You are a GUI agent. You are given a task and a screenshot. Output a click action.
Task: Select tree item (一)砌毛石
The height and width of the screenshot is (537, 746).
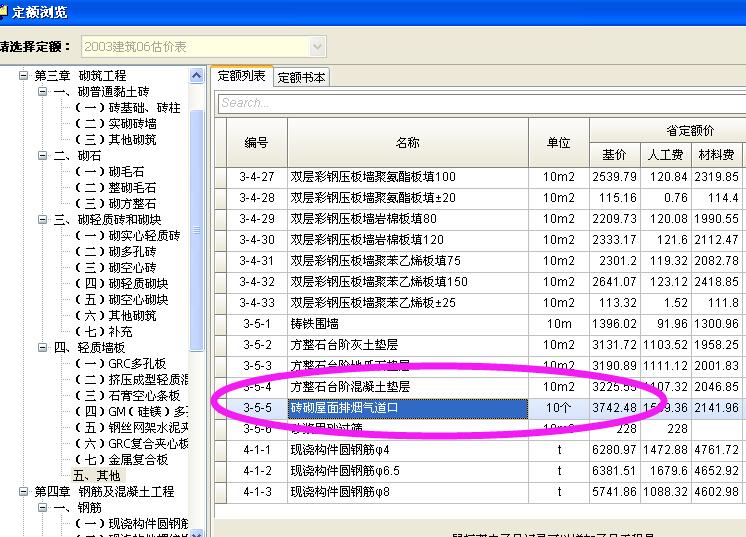point(109,172)
